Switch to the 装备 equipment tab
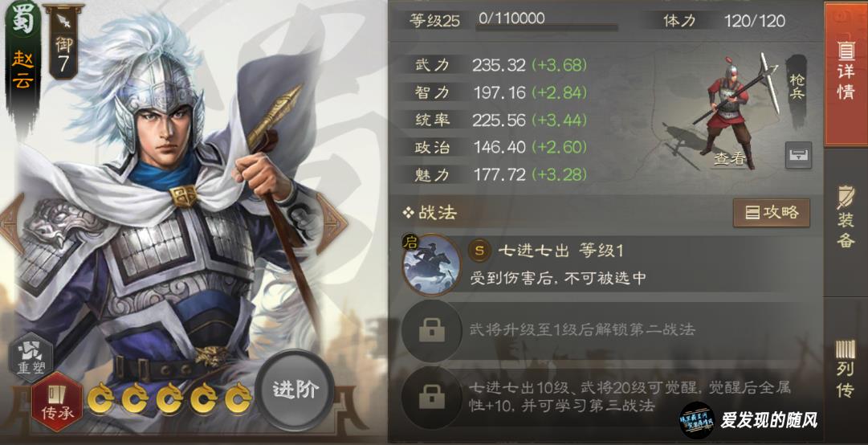The width and height of the screenshot is (868, 445). pos(846,218)
